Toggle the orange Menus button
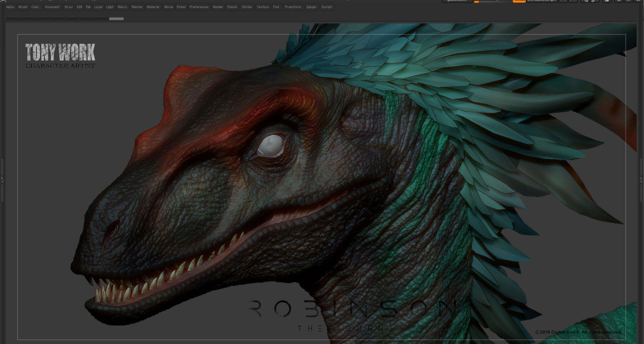Viewport: 644px width, 344px height. [x=519, y=1]
